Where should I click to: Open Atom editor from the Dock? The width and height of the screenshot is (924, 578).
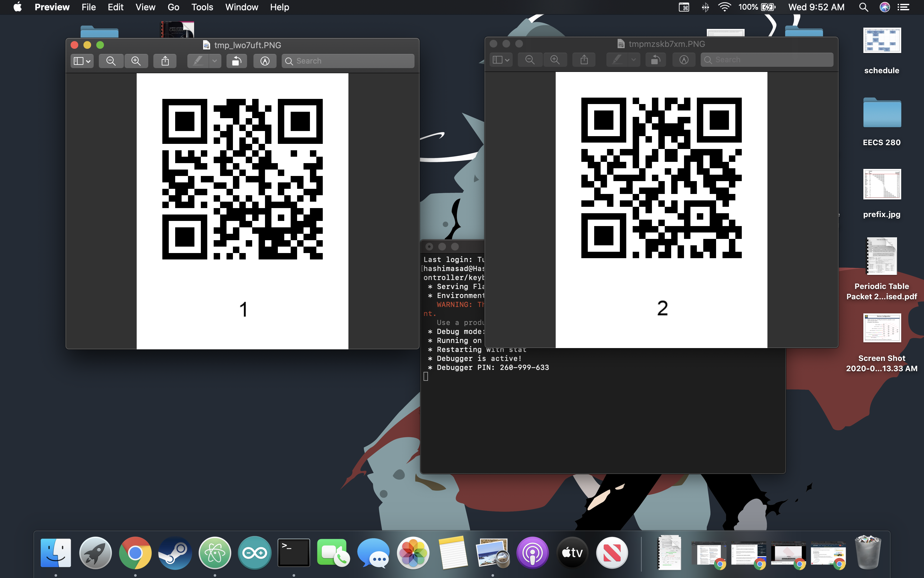(215, 553)
